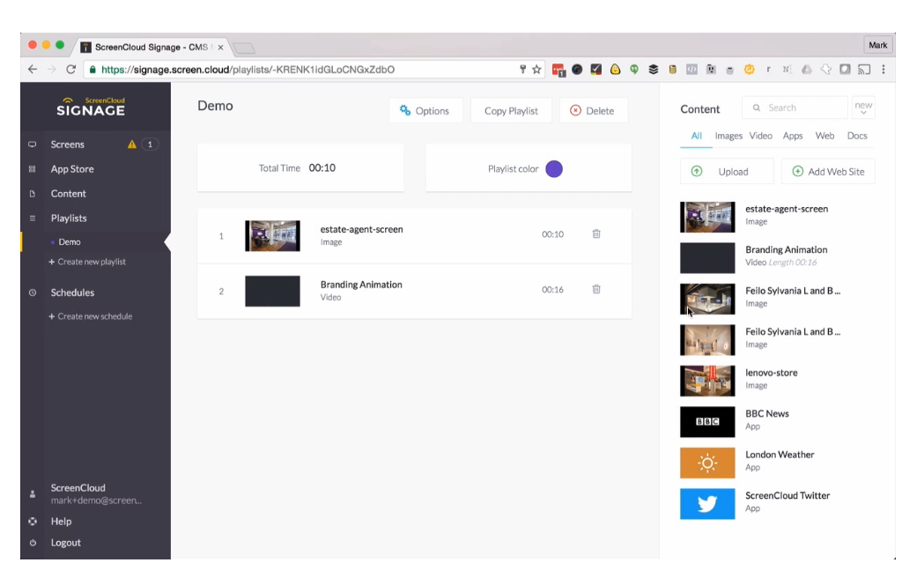Open the 'new' sort dropdown
This screenshot has height=585, width=924.
(863, 108)
